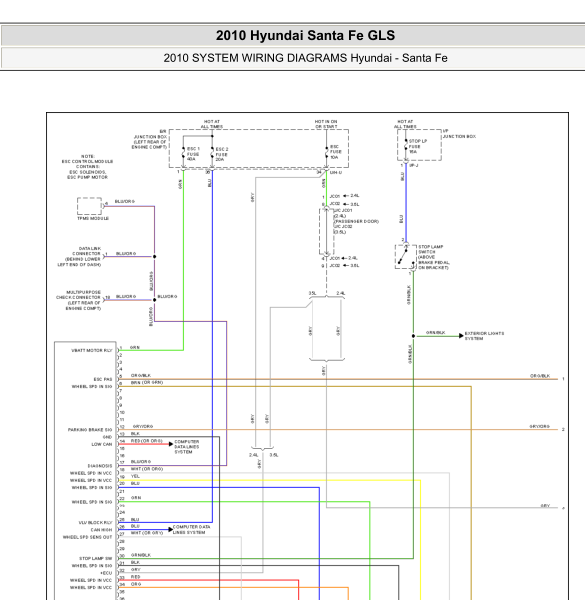Image resolution: width=585 pixels, height=600 pixels.
Task: Click the 'VBATT MOTOR RLY' pin label
Action: [92, 351]
